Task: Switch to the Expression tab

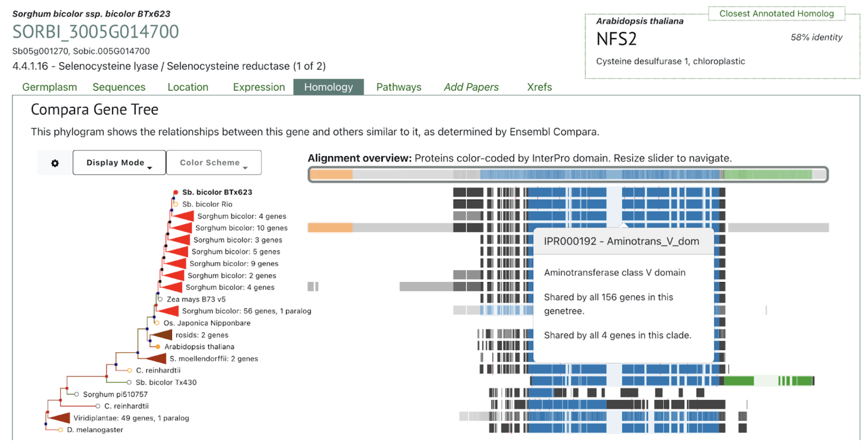Action: click(259, 87)
